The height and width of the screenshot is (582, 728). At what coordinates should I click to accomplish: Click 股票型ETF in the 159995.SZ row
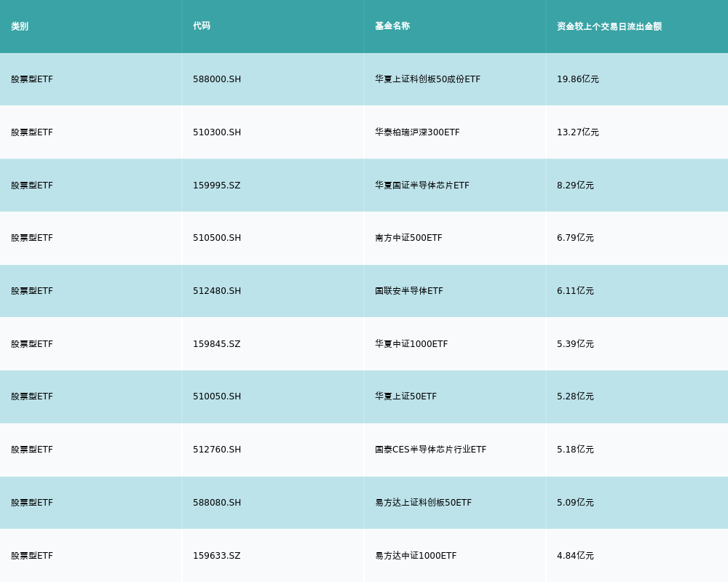click(x=32, y=186)
